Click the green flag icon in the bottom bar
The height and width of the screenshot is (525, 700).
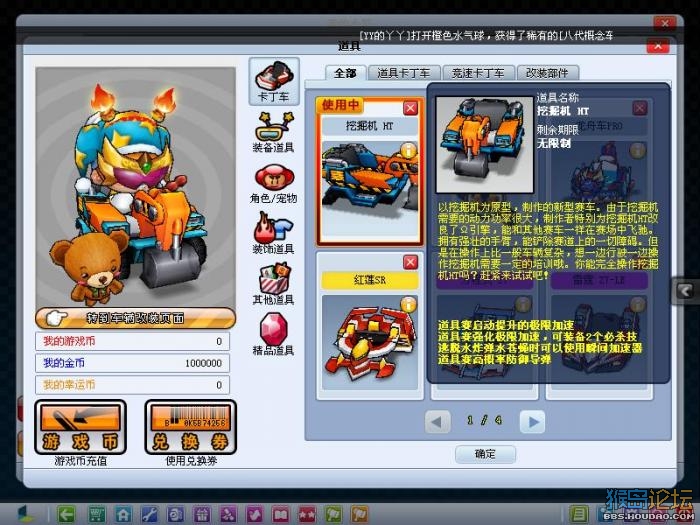[333, 515]
